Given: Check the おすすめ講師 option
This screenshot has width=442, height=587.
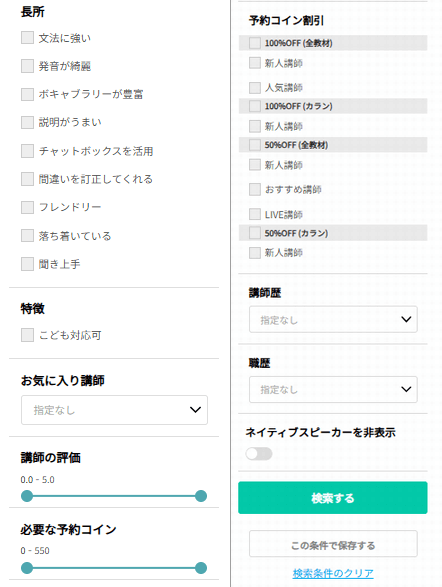Looking at the screenshot, I should [x=255, y=189].
